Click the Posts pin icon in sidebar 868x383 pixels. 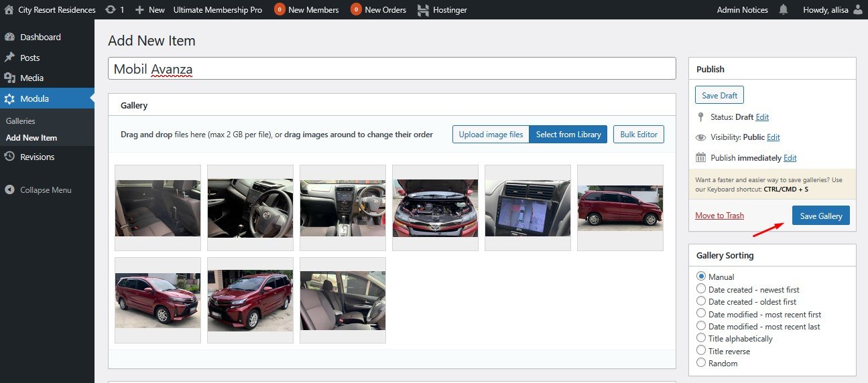coord(9,58)
